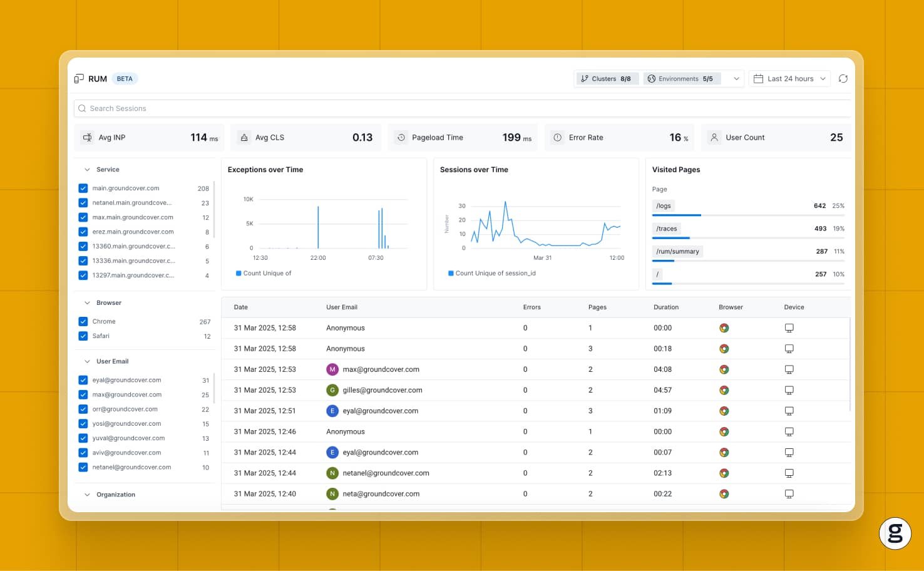Click the Clusters 8/8 branch icon
924x571 pixels.
point(585,79)
